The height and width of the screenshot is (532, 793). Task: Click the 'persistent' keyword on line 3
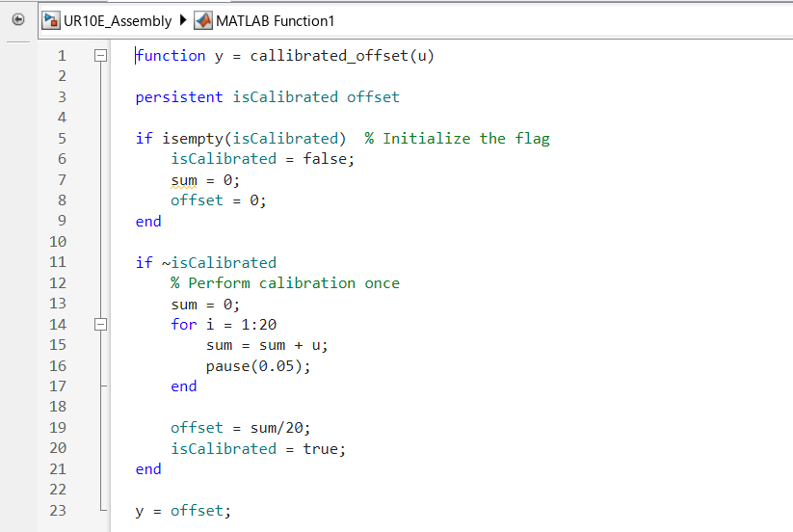(x=179, y=96)
